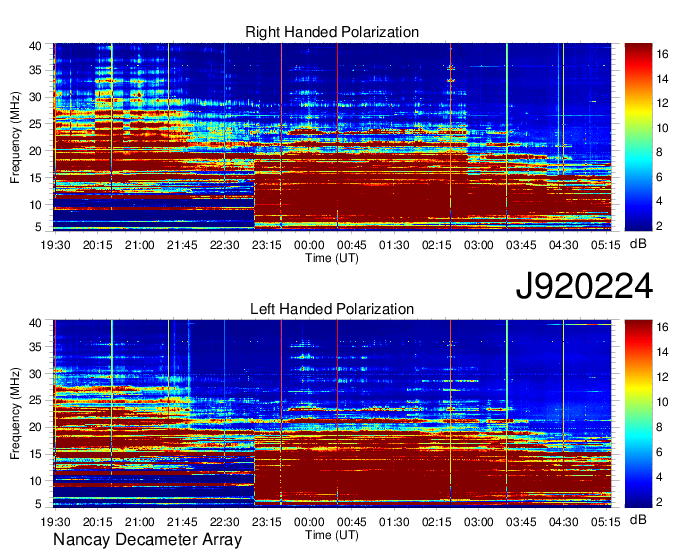
Task: Click the bottom plot's 'Time (UT)' axis label
Action: [332, 535]
